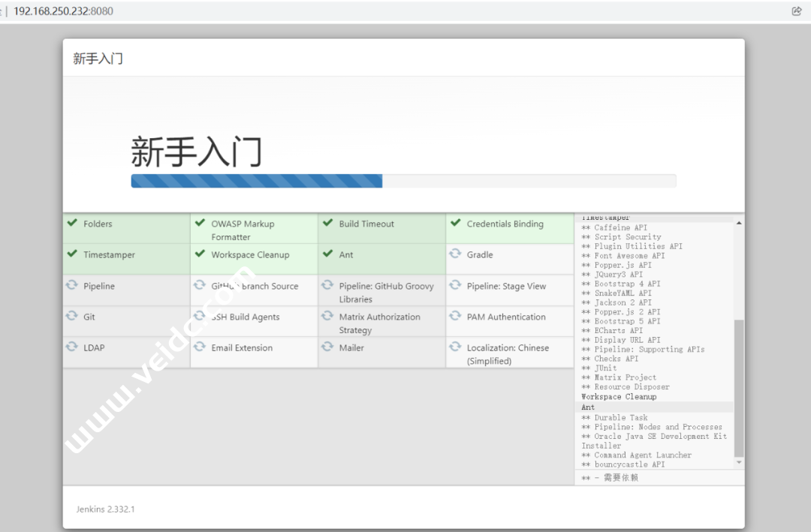Click the install log scrollbar thumb
The height and width of the screenshot is (532, 811).
coord(739,386)
